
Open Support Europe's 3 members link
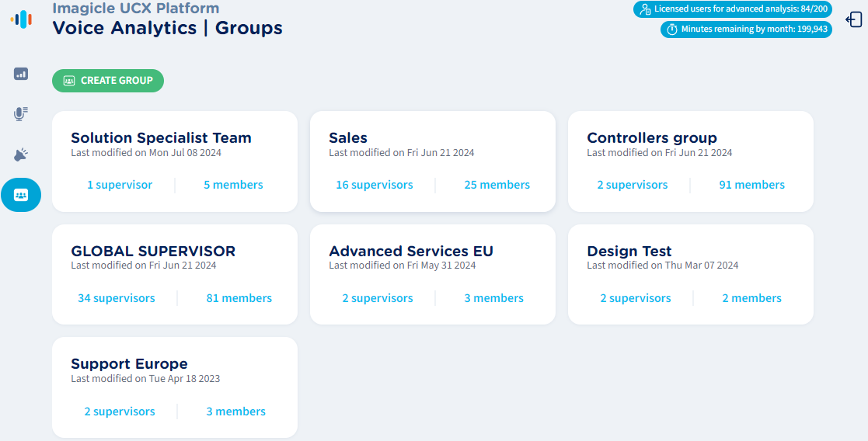point(235,411)
